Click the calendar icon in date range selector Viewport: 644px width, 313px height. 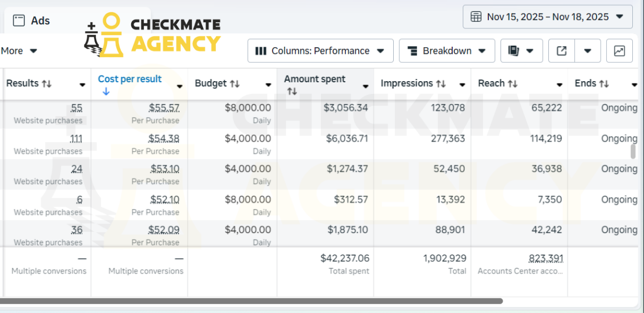[476, 17]
